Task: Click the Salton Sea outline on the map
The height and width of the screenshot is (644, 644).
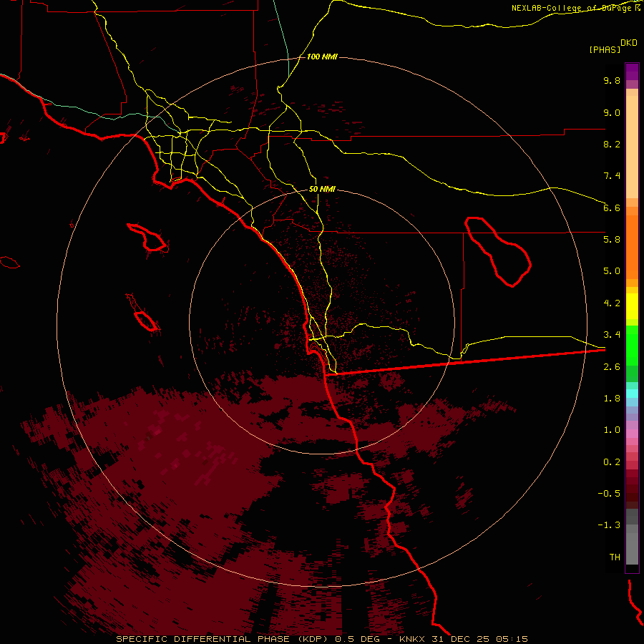Action: pyautogui.click(x=498, y=252)
